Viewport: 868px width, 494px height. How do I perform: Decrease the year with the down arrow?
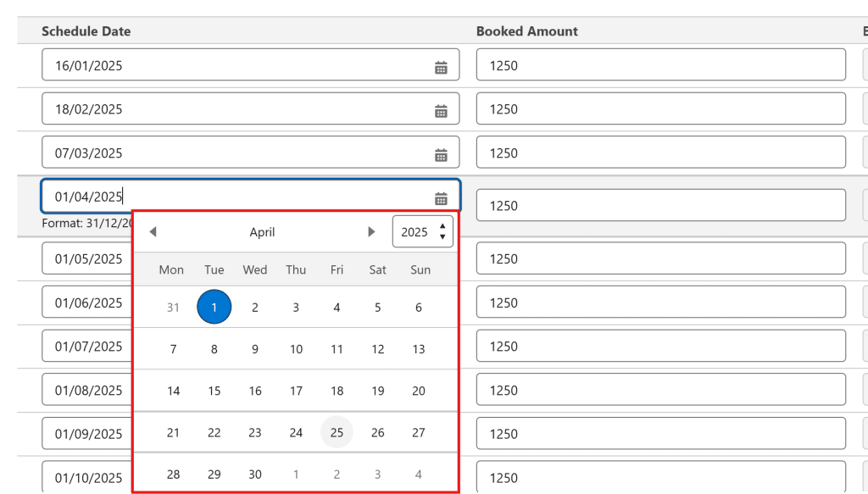click(442, 237)
